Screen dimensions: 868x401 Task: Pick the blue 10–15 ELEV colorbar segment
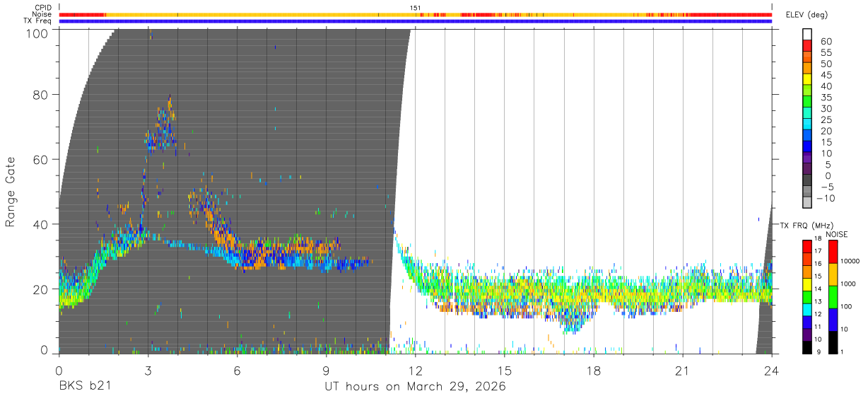807,147
